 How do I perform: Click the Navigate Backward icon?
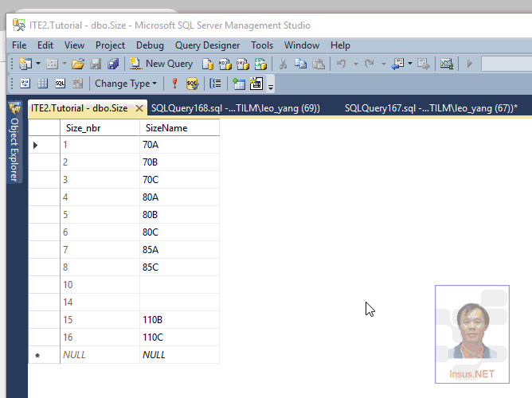click(397, 64)
